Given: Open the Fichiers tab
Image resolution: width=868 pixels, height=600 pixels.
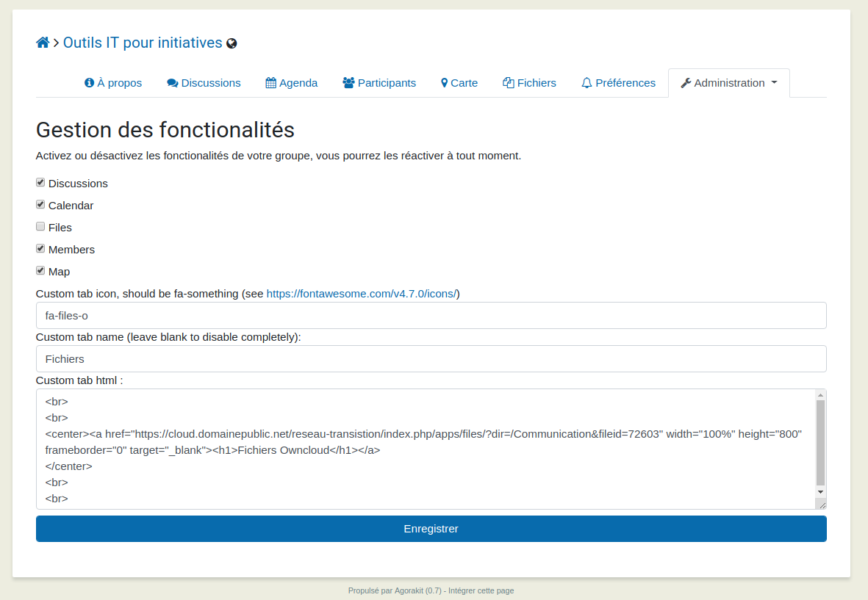Looking at the screenshot, I should click(x=529, y=83).
